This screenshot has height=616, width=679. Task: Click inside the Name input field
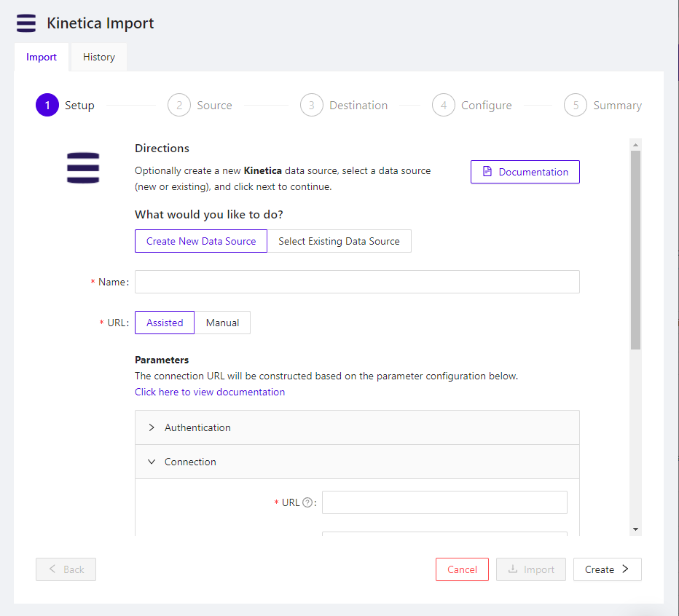[357, 282]
